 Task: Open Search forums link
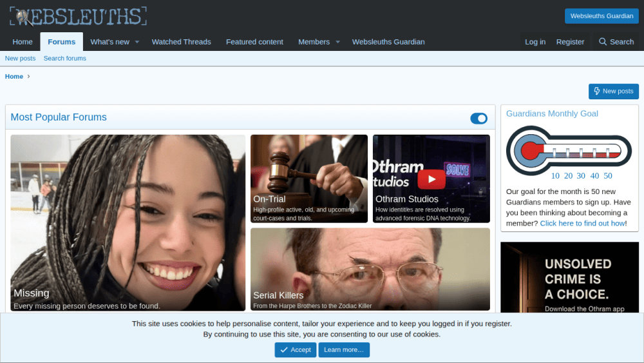pos(65,59)
